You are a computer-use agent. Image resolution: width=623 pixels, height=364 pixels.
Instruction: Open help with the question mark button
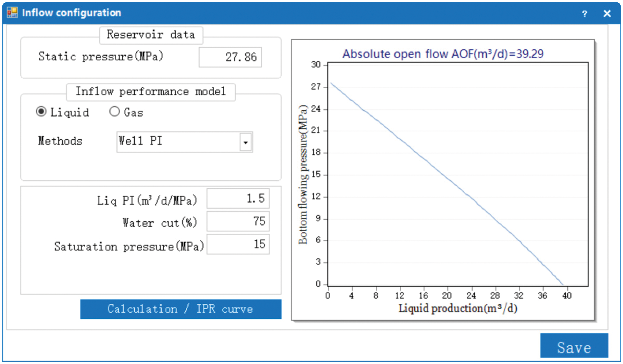coord(584,14)
